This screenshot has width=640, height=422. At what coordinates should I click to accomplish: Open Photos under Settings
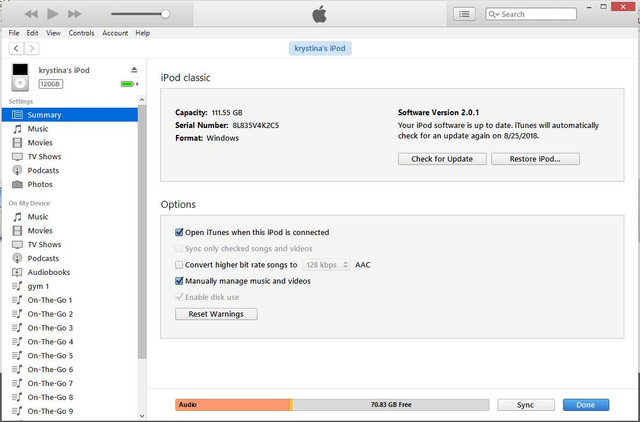[70, 184]
